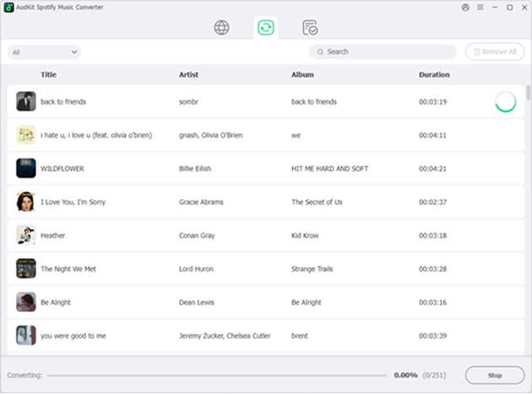The height and width of the screenshot is (394, 532).
Task: Click duration 00:03:39
Action: tap(432, 336)
